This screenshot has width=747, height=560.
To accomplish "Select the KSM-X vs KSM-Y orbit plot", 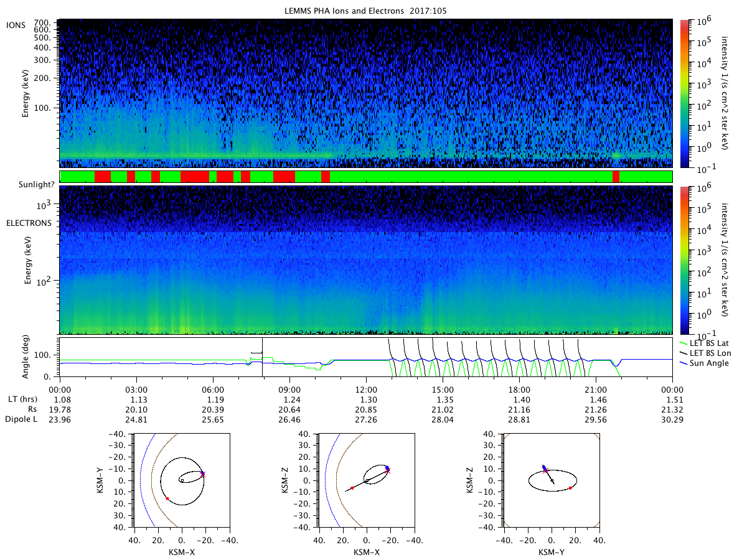I will click(182, 480).
